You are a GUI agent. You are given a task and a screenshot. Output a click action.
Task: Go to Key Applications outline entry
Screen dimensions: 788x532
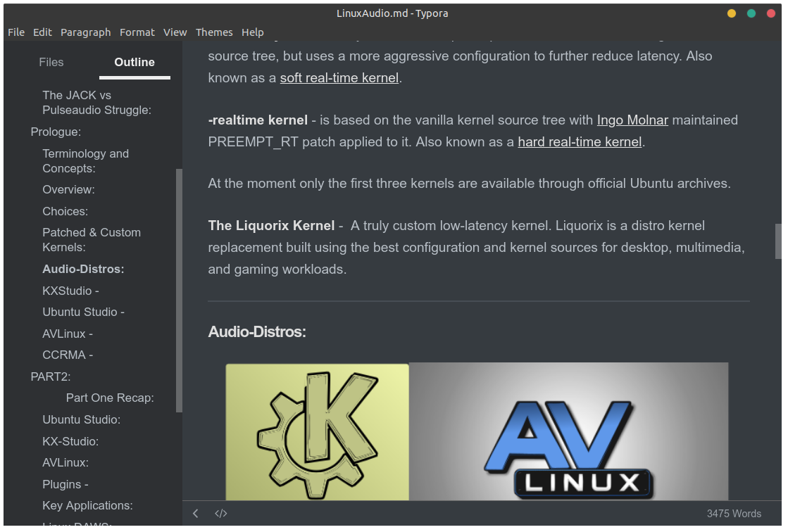click(x=88, y=506)
